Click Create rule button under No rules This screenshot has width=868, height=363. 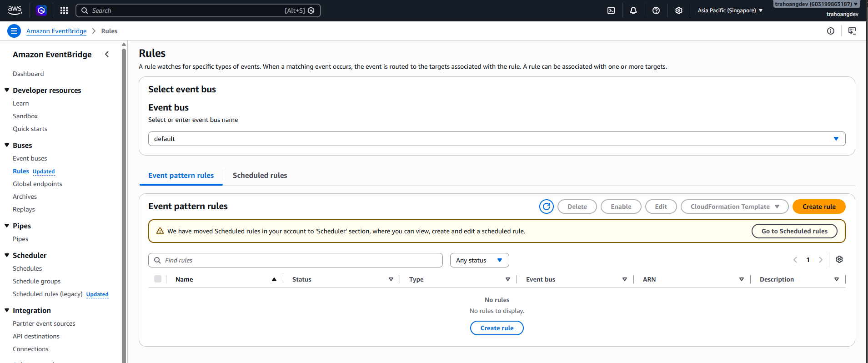[x=497, y=328]
